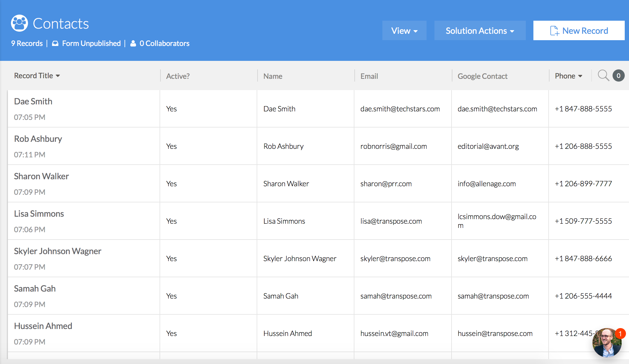Viewport: 629px width, 364px height.
Task: Click the Contacts group icon in header
Action: coord(19,23)
